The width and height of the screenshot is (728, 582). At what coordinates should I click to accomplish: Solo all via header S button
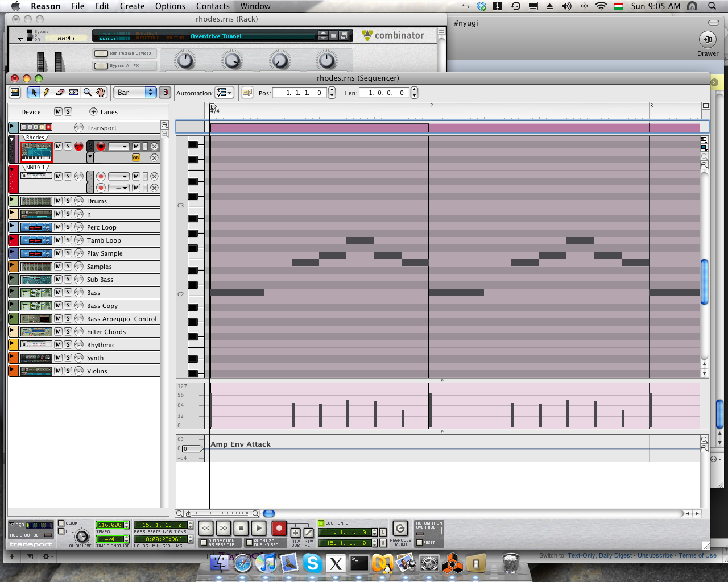[x=68, y=111]
